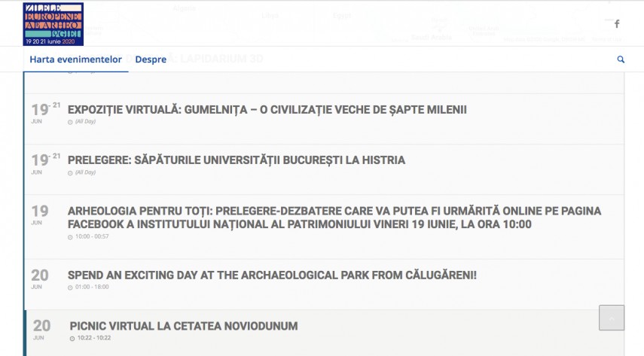Screen dimensions: 644x356
Task: Click the search magnifier icon
Action: (621, 59)
